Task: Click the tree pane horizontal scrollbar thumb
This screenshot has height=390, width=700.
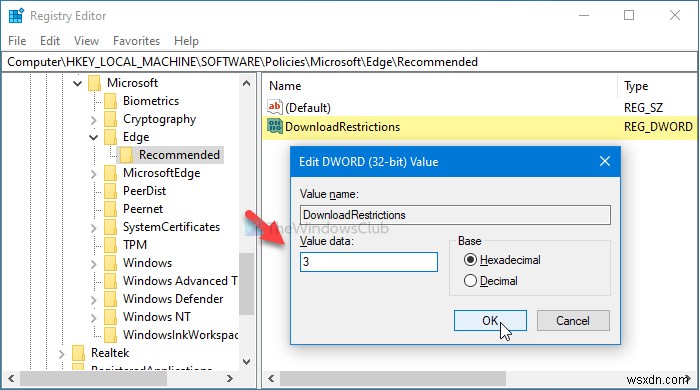Action: [93, 379]
